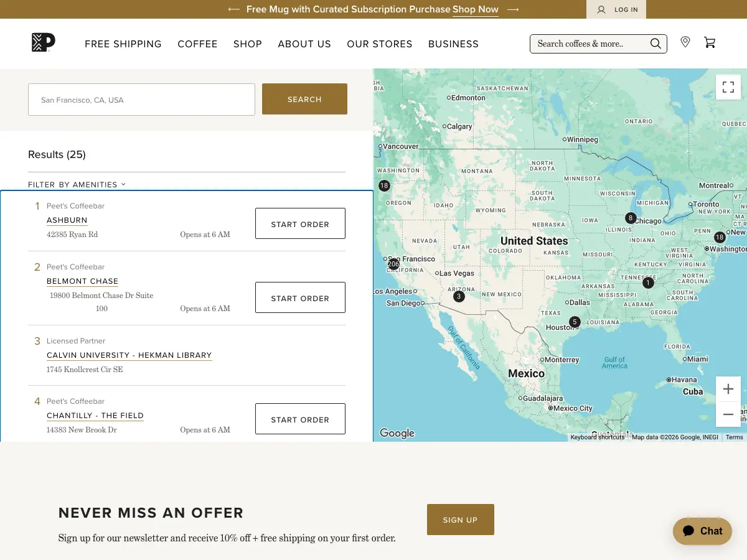This screenshot has height=560, width=747.
Task: Open the store locator pin icon
Action: (x=685, y=42)
